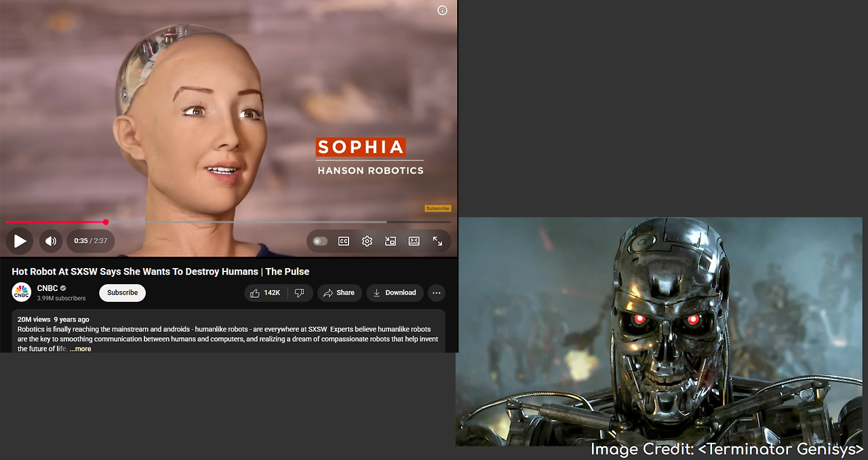Enable theater mode view
The width and height of the screenshot is (868, 460).
point(414,241)
